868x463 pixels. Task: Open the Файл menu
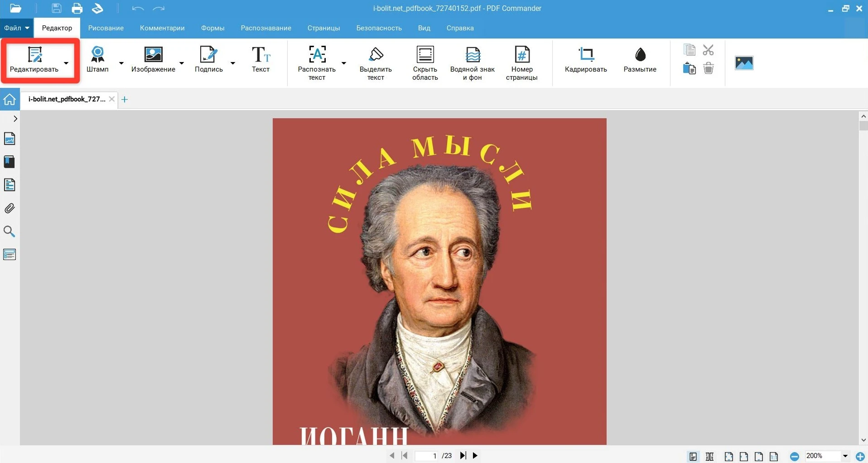(x=16, y=28)
